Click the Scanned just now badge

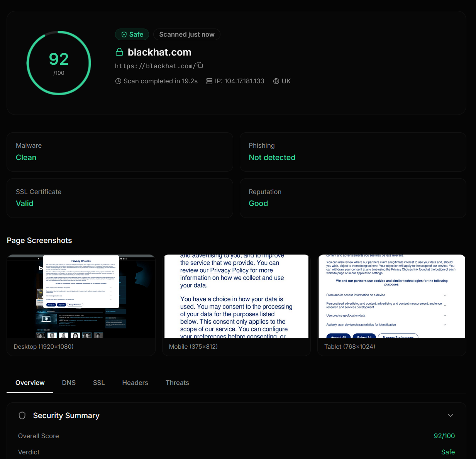[x=187, y=35]
